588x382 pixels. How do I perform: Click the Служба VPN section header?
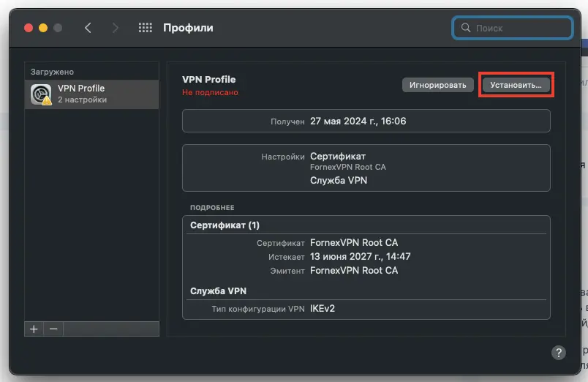tap(218, 291)
